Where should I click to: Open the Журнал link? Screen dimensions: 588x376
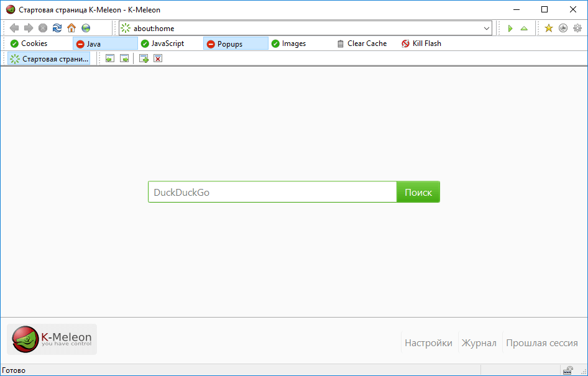479,342
